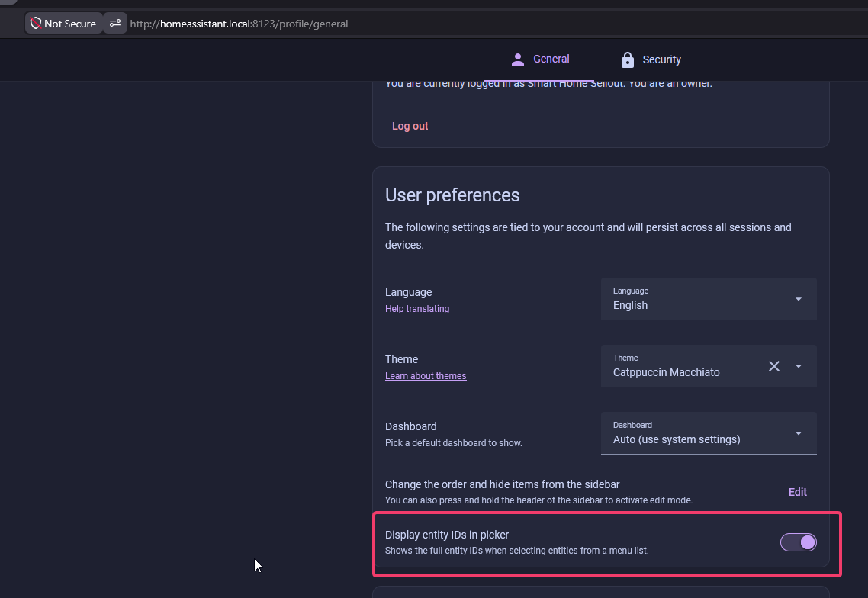Switch to the Security tab

pos(651,59)
